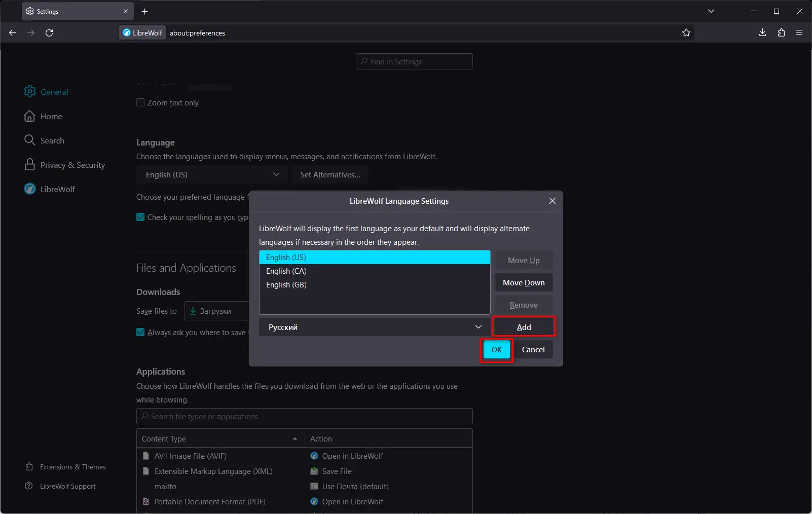Screen dimensions: 812x514
Task: Open the hamburger application menu
Action: point(799,33)
